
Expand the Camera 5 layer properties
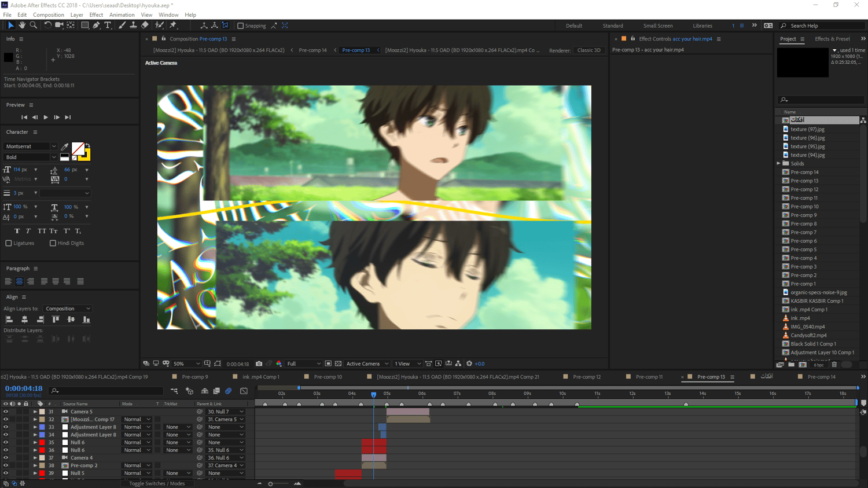point(35,412)
